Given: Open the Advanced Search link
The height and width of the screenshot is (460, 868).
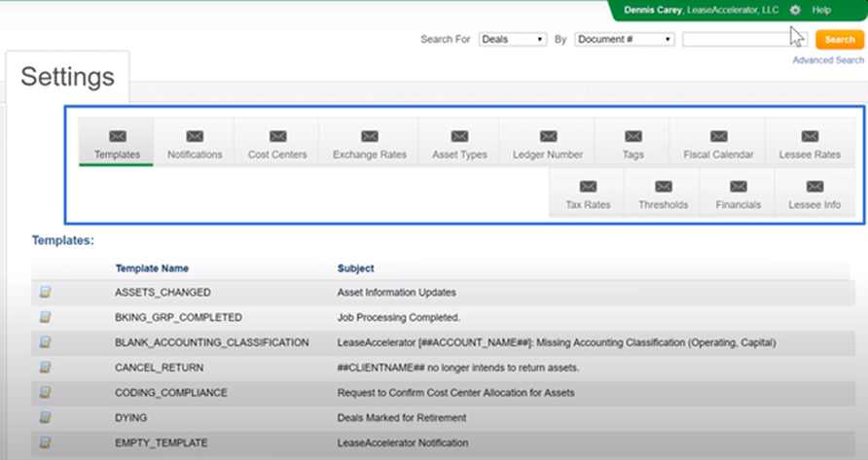Looking at the screenshot, I should (827, 60).
